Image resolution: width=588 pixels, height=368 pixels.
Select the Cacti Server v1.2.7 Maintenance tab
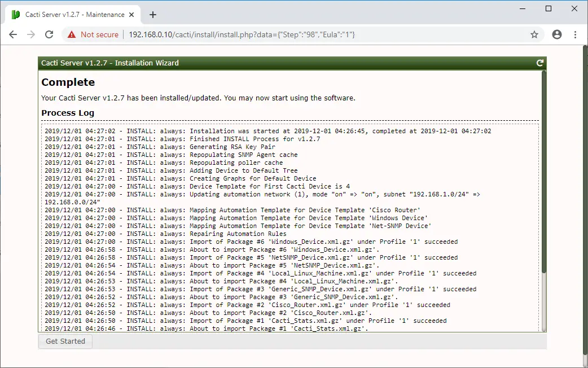click(73, 15)
